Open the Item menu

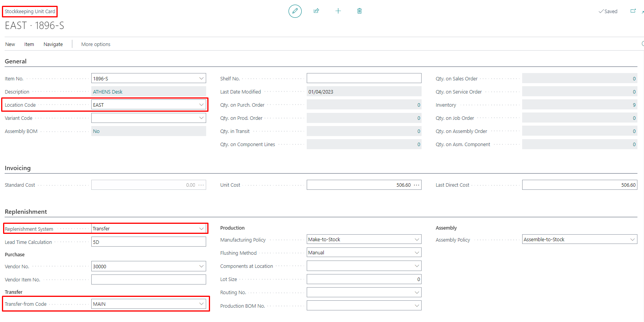tap(29, 44)
